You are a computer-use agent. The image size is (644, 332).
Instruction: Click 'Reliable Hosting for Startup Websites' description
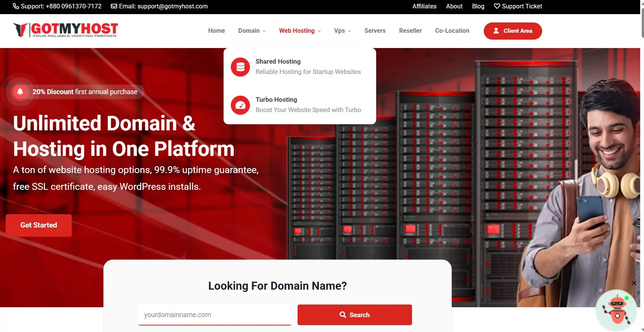coord(308,72)
